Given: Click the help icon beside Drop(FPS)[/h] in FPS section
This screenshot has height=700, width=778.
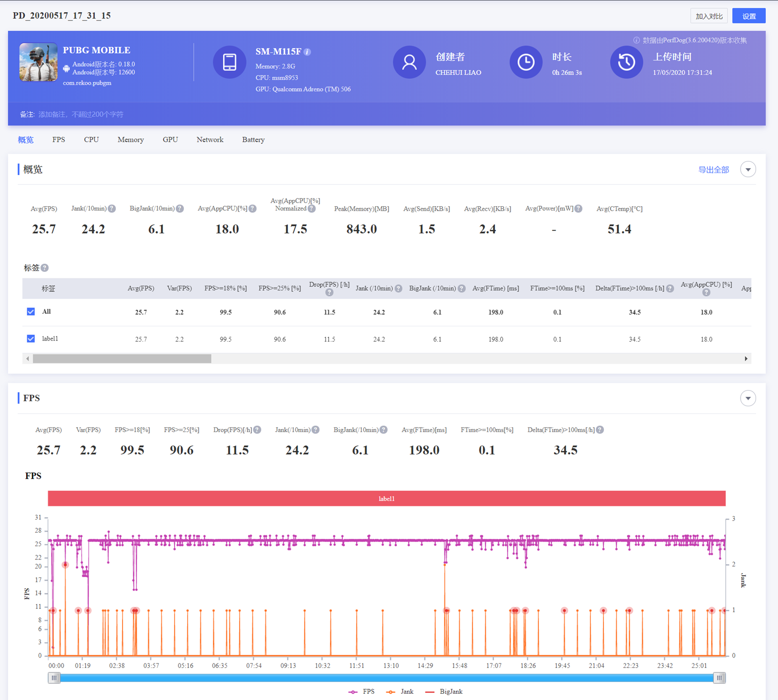Looking at the screenshot, I should coord(257,430).
